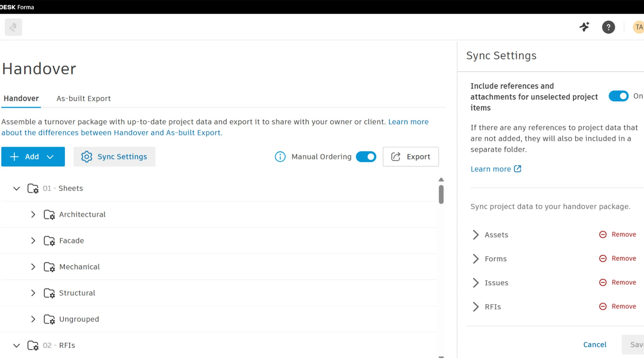
Task: Toggle include references and attachments switch
Action: coord(619,96)
